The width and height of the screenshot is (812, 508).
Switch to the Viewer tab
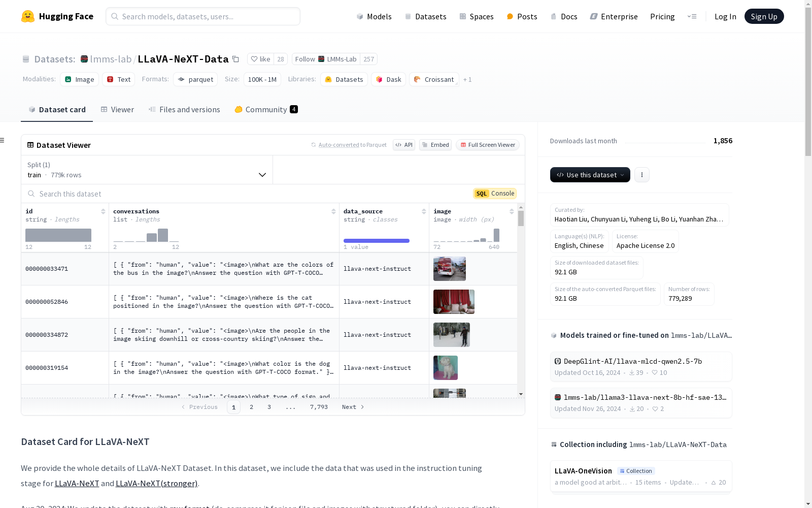click(x=117, y=109)
